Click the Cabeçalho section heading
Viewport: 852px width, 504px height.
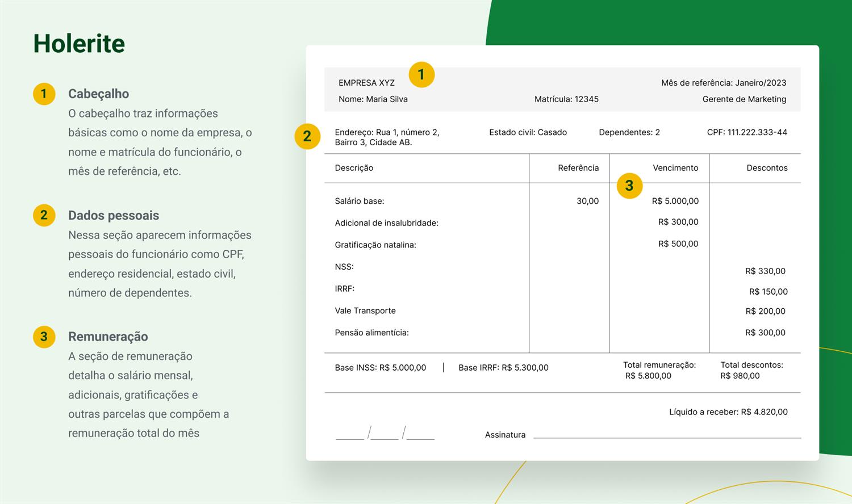(x=98, y=94)
